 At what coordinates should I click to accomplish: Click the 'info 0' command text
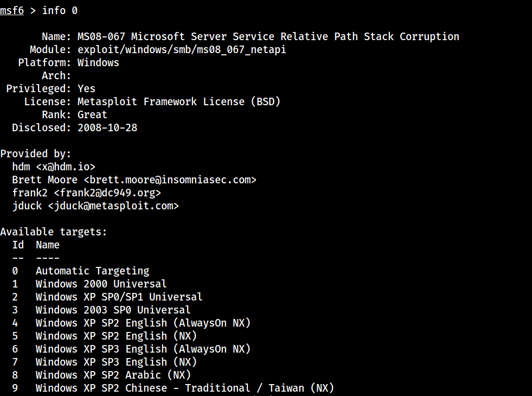(x=63, y=10)
